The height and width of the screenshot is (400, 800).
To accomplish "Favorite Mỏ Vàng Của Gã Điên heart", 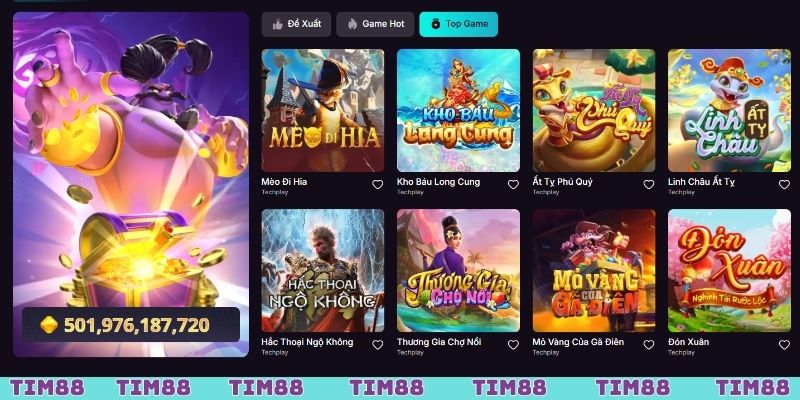I will coord(648,345).
